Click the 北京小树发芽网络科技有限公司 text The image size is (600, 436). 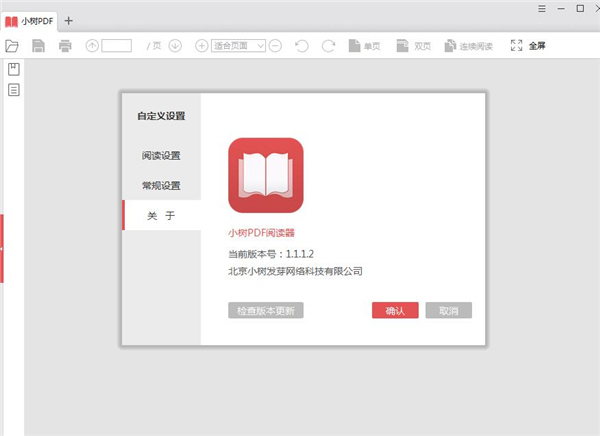tap(295, 271)
